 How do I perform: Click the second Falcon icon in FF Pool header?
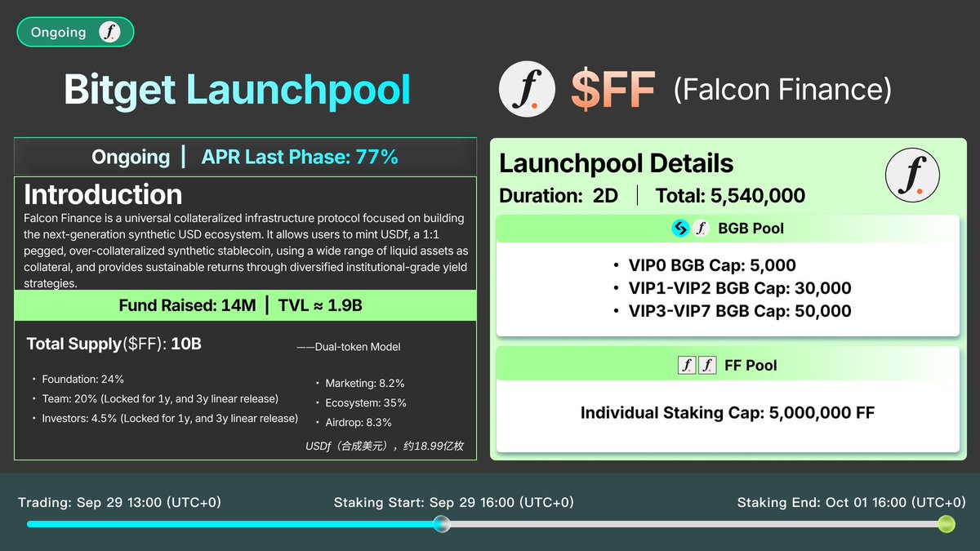(707, 366)
